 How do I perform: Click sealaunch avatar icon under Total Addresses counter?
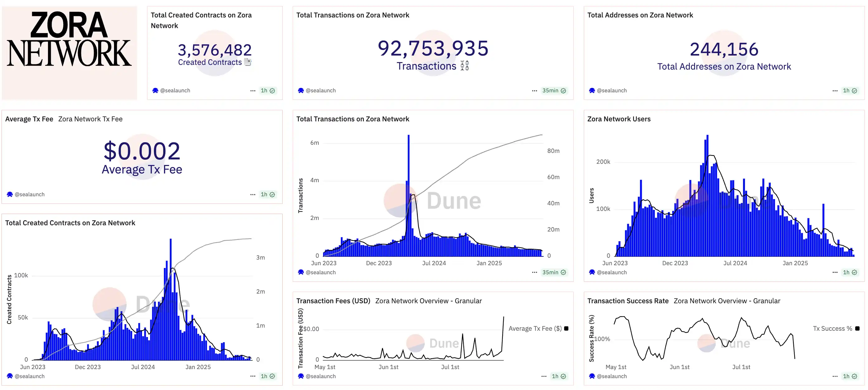click(592, 90)
